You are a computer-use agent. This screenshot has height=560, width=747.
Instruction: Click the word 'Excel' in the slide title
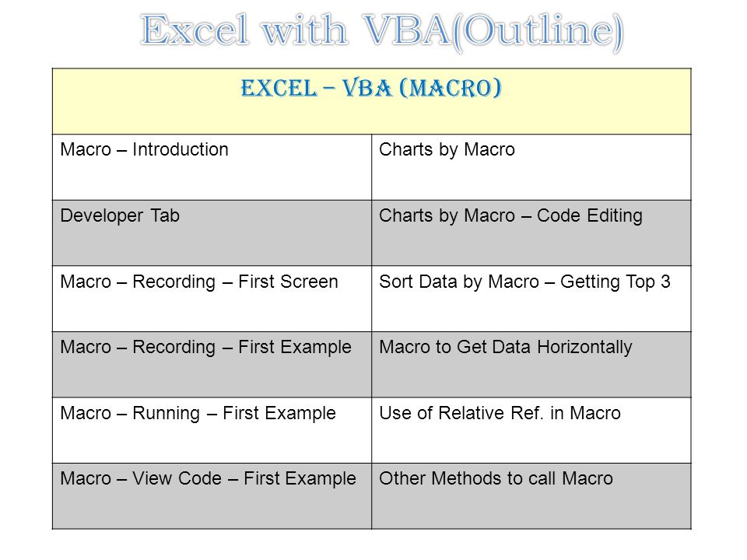(x=195, y=31)
